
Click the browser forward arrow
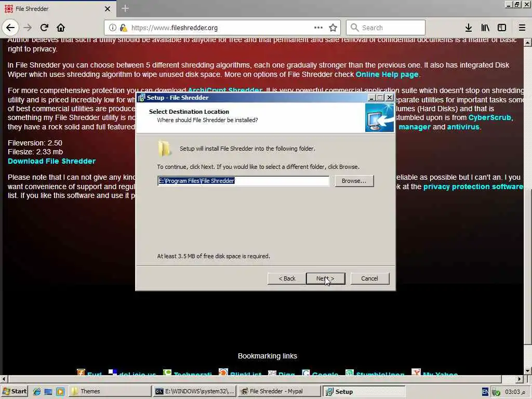click(x=28, y=28)
